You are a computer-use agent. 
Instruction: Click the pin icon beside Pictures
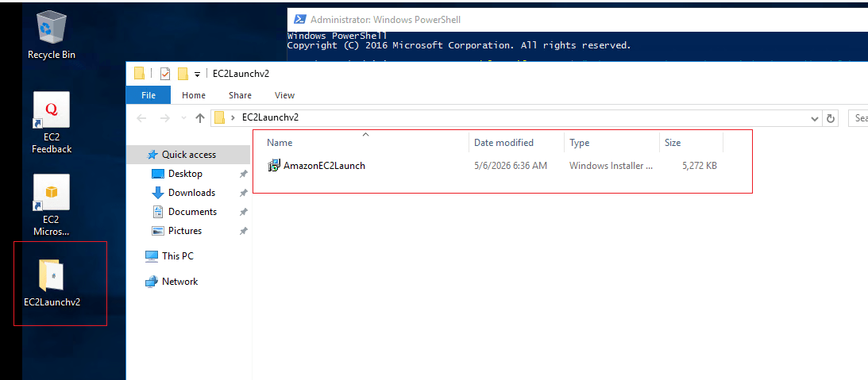click(x=243, y=231)
